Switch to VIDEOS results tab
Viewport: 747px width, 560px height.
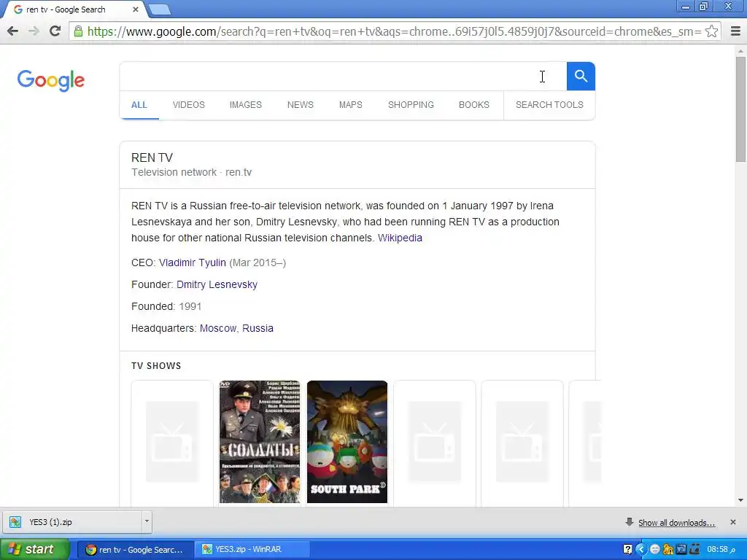pyautogui.click(x=189, y=105)
